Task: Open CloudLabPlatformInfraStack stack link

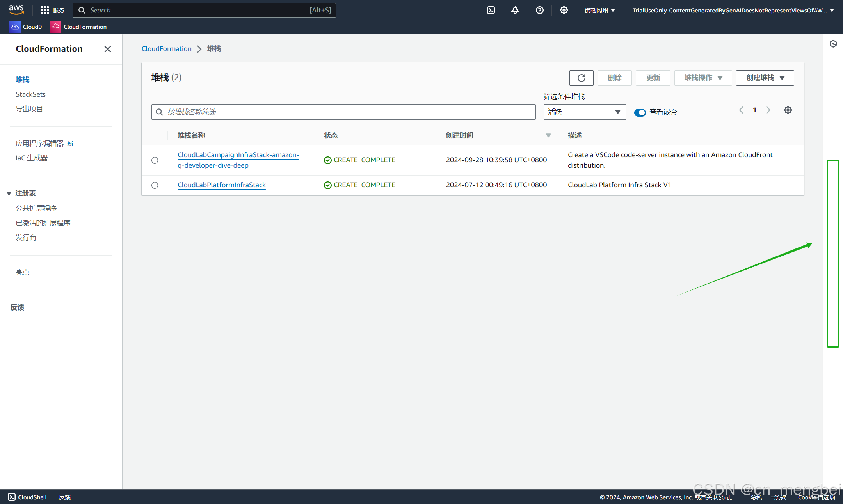Action: [222, 185]
